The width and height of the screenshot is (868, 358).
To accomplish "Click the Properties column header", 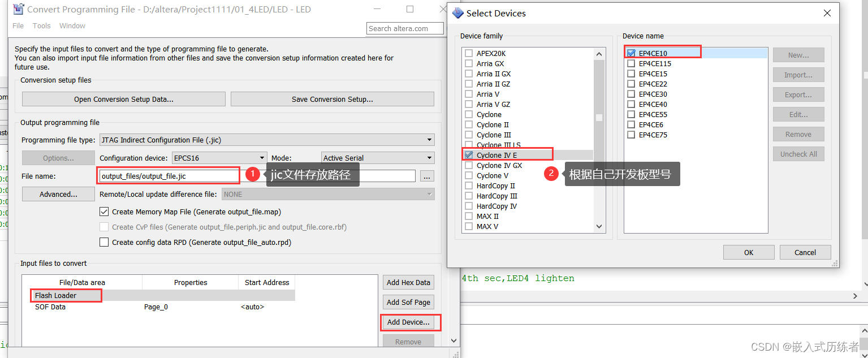I will click(191, 282).
